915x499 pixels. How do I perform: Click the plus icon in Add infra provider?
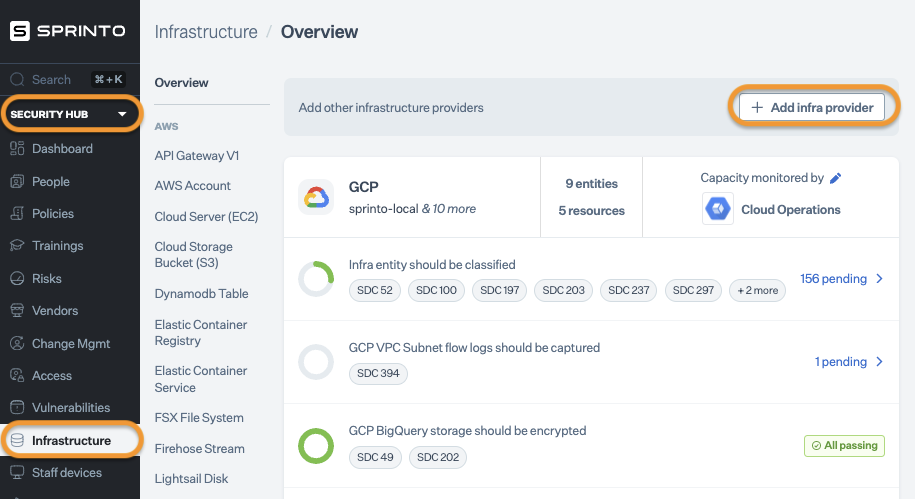point(757,107)
